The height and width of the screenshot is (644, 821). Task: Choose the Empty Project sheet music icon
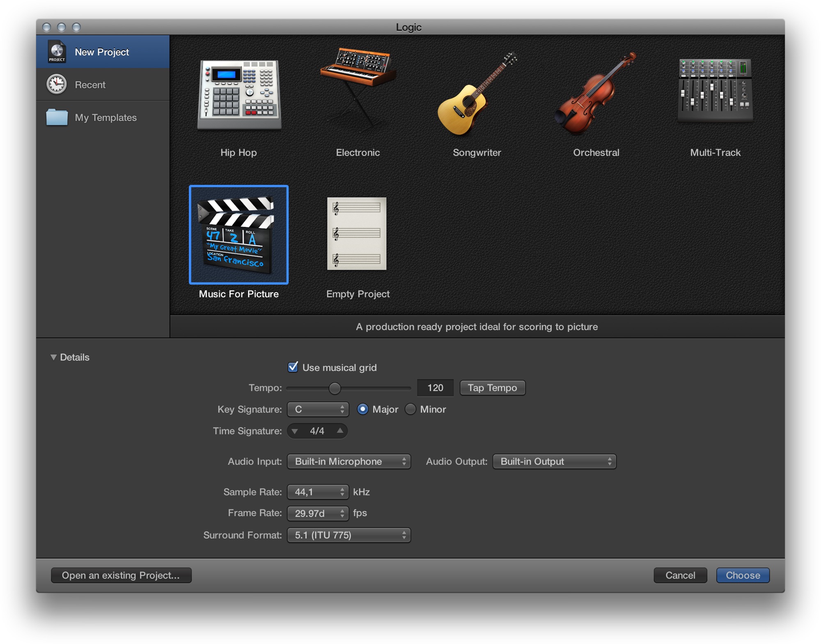point(357,234)
